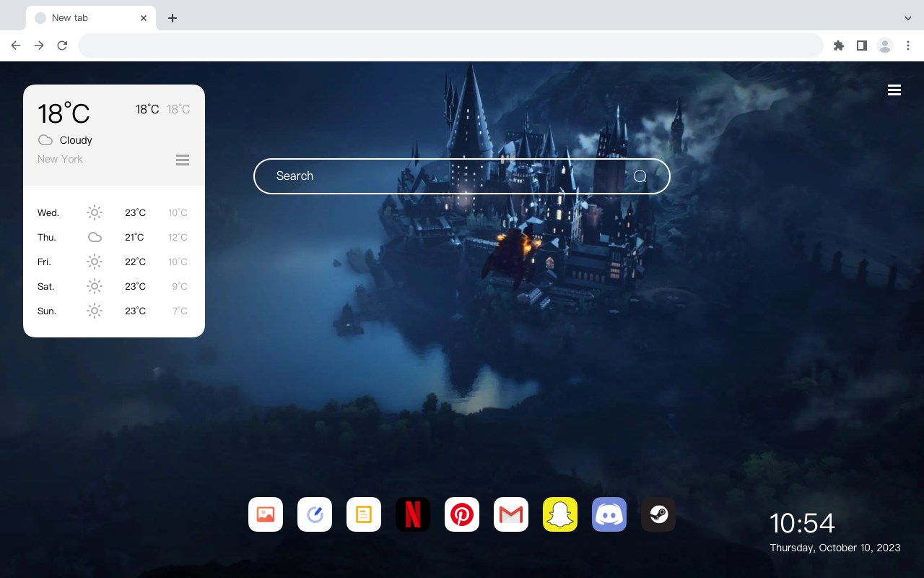This screenshot has height=578, width=924.
Task: Go forward to next page
Action: click(x=39, y=46)
